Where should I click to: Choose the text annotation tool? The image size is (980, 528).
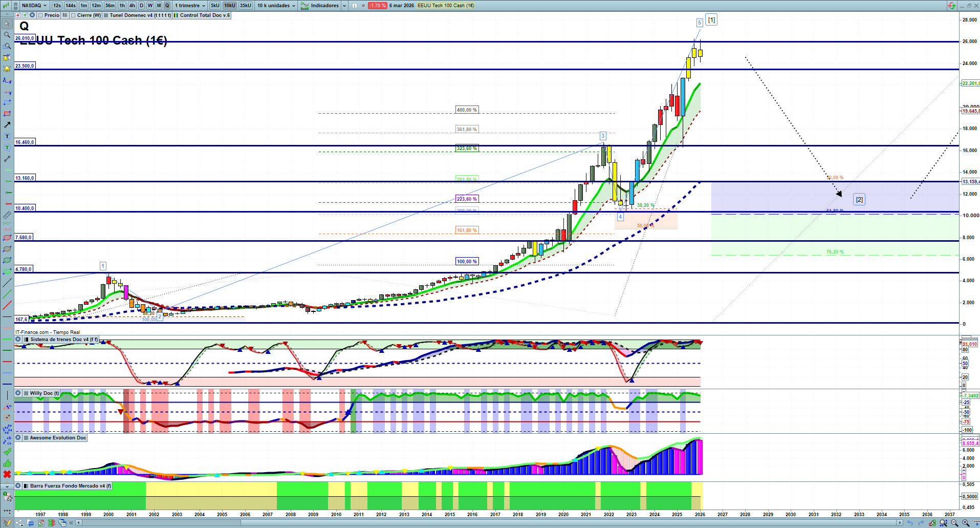pyautogui.click(x=7, y=136)
